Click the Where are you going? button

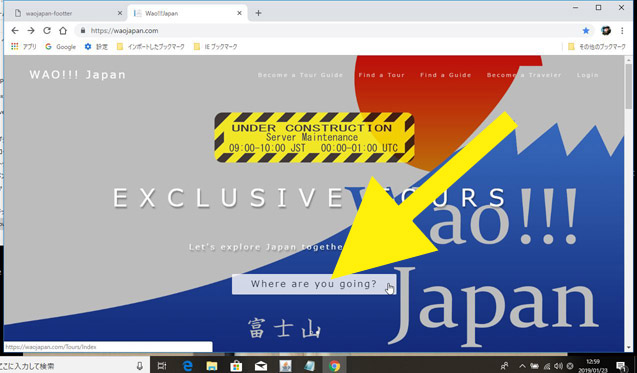[x=314, y=284]
